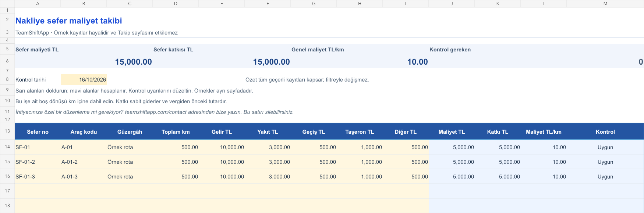Select cell SF-01 in Sefer no column
The width and height of the screenshot is (644, 213).
pyautogui.click(x=38, y=147)
